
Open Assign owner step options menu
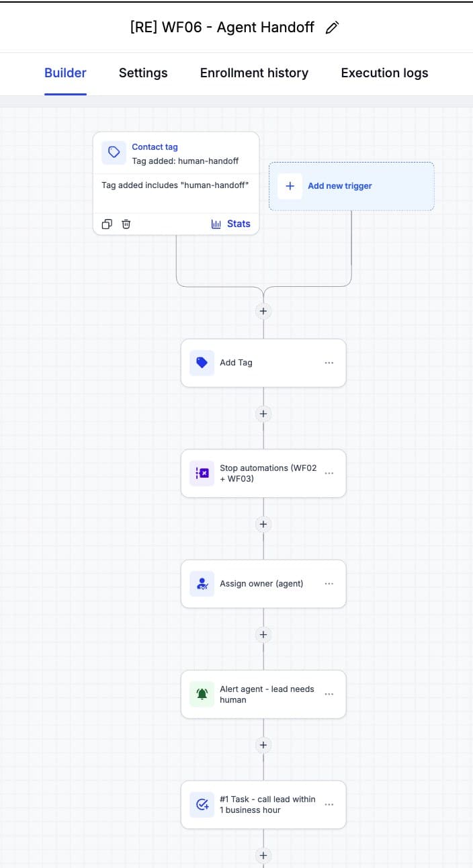(329, 584)
